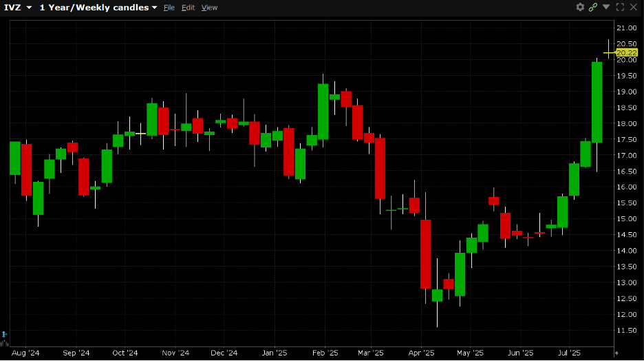
Task: Click the 20.00 price axis label
Action: coord(626,60)
